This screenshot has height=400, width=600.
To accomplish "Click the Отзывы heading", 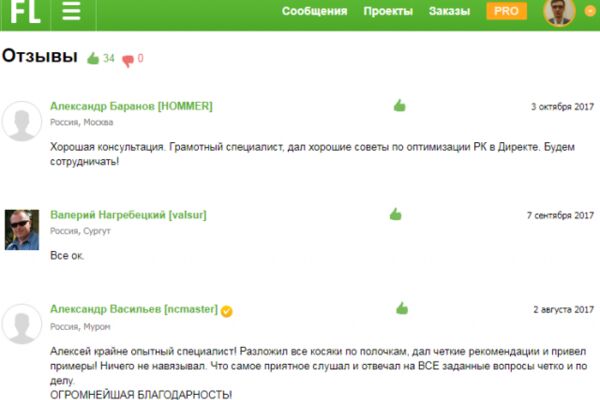I will (40, 56).
